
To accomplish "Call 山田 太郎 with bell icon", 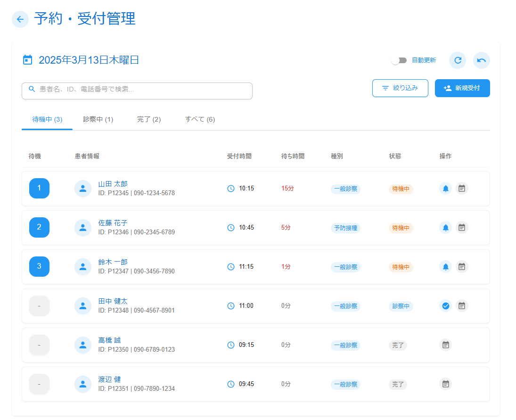I will pos(446,189).
